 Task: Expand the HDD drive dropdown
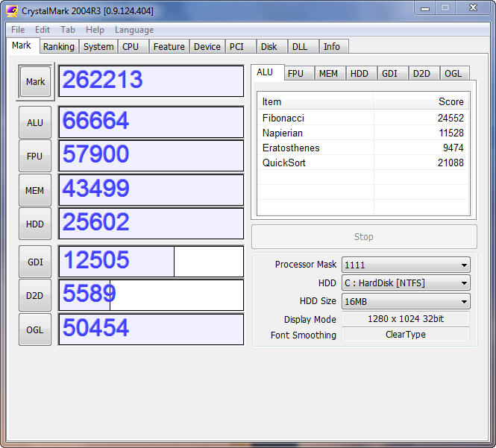click(406, 283)
